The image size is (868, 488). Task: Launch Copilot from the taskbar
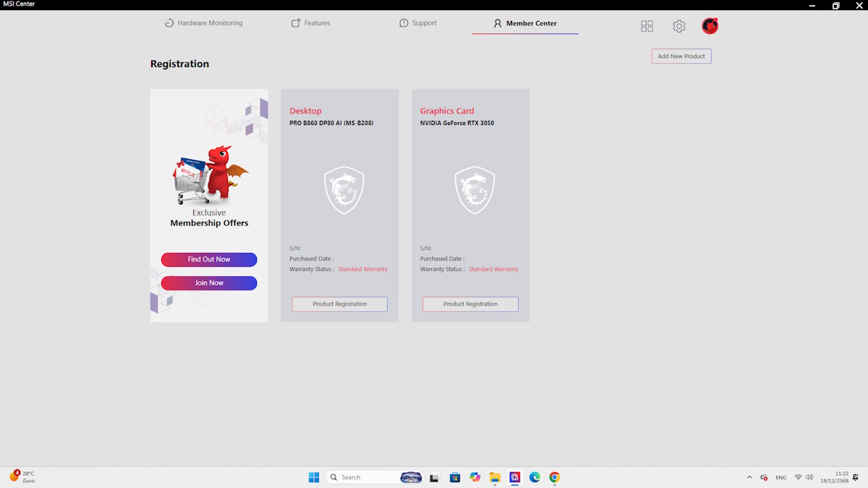475,477
